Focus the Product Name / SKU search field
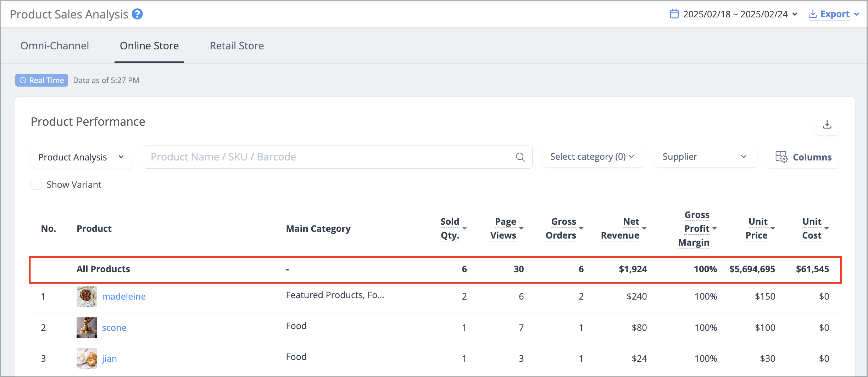Image resolution: width=868 pixels, height=377 pixels. click(x=325, y=157)
